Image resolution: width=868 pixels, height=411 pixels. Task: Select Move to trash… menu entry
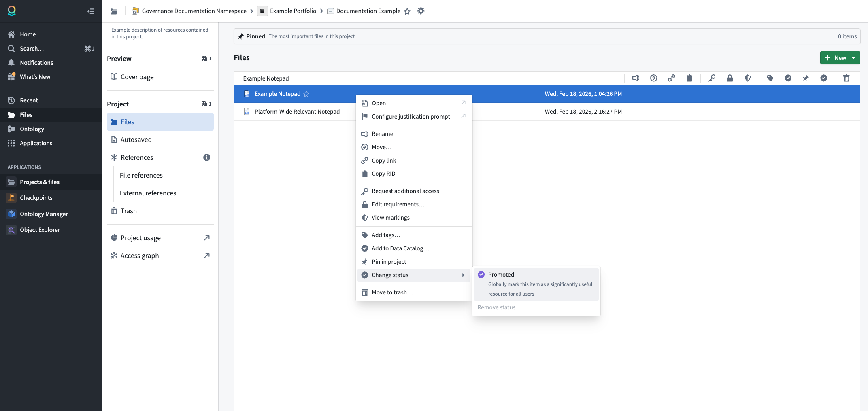click(414, 292)
